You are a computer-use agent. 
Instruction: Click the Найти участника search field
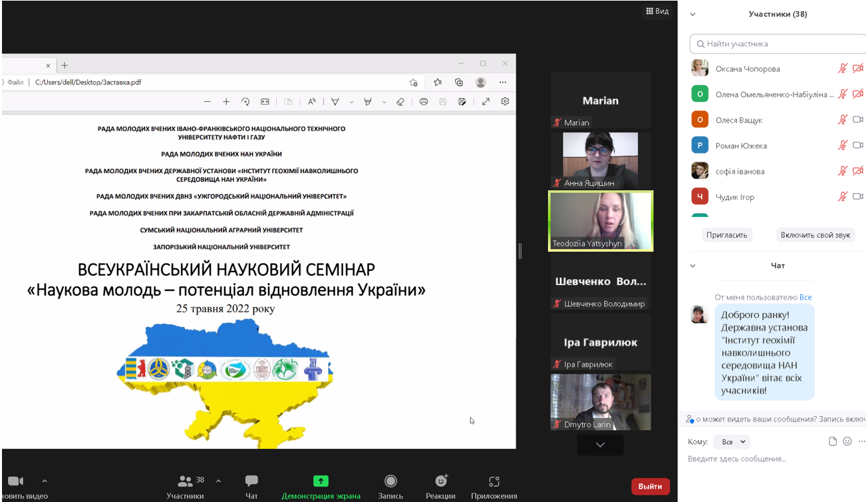(778, 44)
